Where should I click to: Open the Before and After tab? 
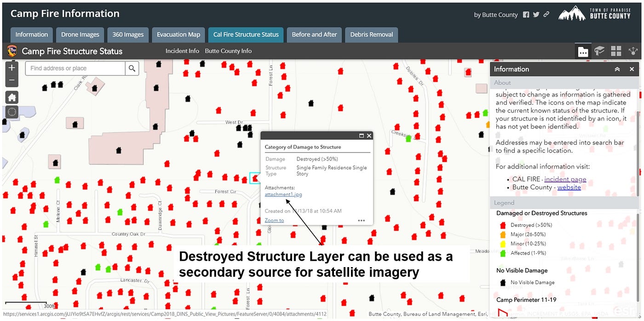[x=314, y=35]
